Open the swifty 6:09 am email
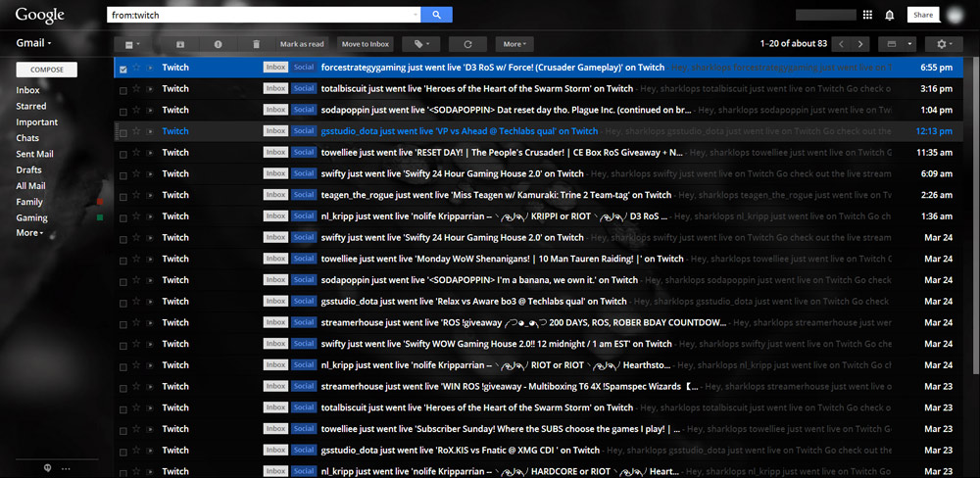 540,173
